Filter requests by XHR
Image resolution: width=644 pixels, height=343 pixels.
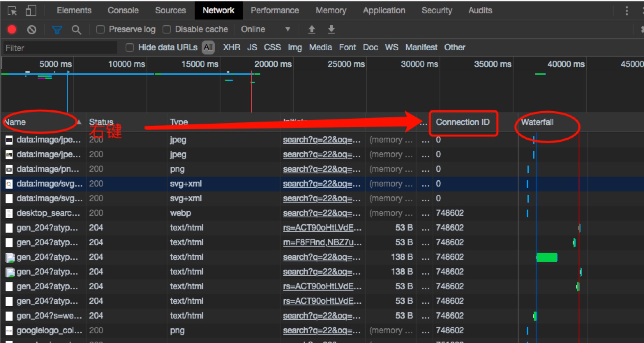point(232,47)
